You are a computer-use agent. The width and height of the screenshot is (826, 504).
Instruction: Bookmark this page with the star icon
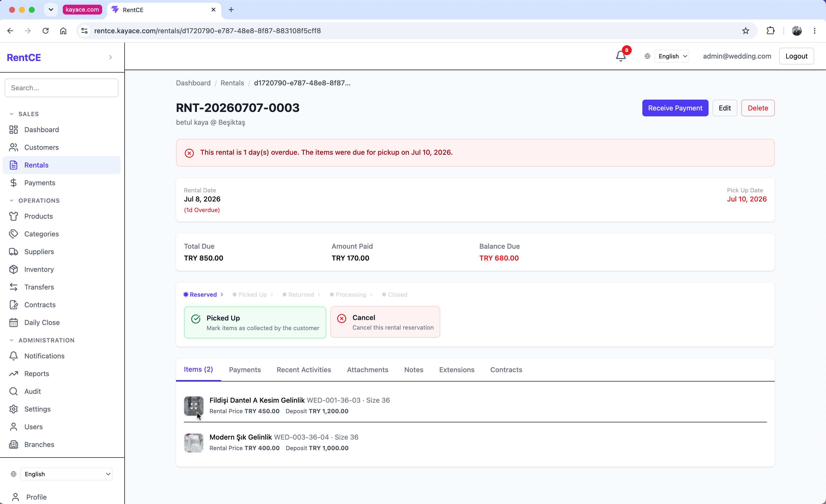[x=745, y=31]
